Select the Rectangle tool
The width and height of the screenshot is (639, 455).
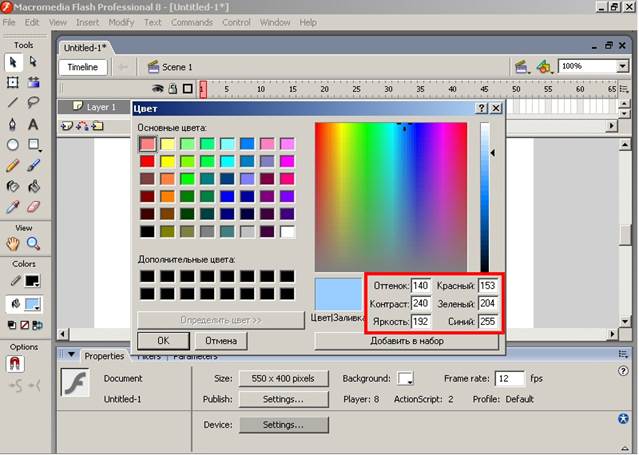pyautogui.click(x=33, y=144)
